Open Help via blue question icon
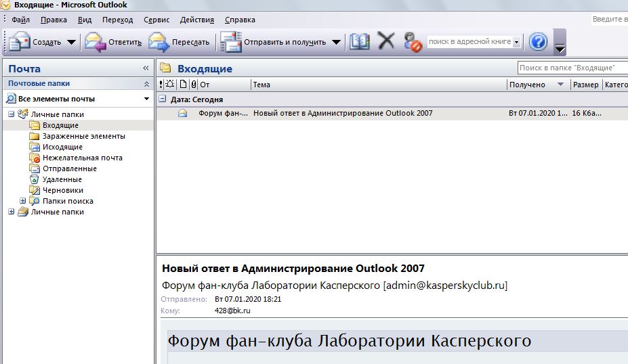 538,41
